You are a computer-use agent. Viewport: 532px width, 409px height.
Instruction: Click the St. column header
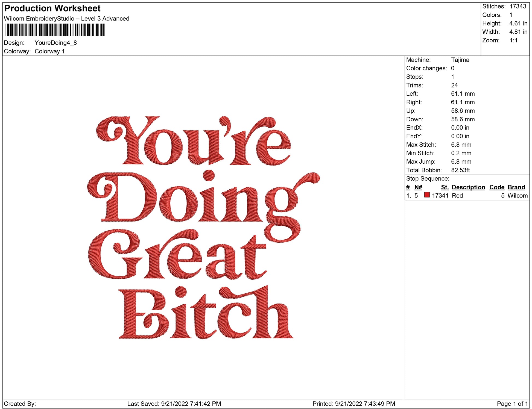445,187
